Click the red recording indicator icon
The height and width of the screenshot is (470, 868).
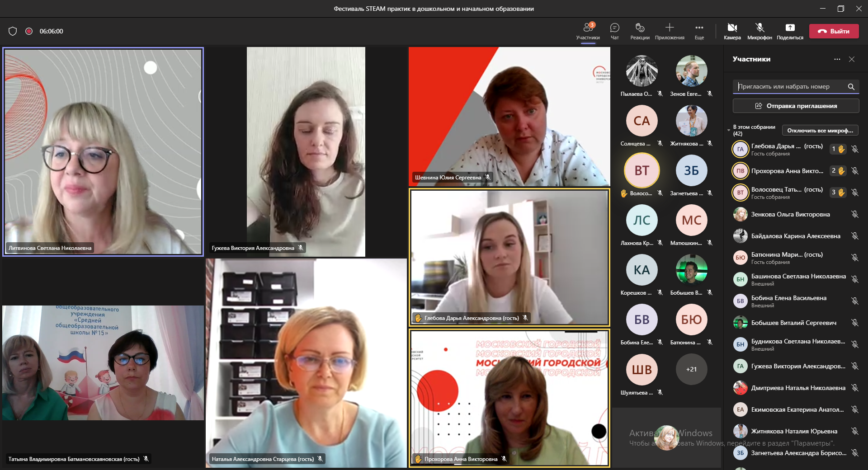click(29, 31)
